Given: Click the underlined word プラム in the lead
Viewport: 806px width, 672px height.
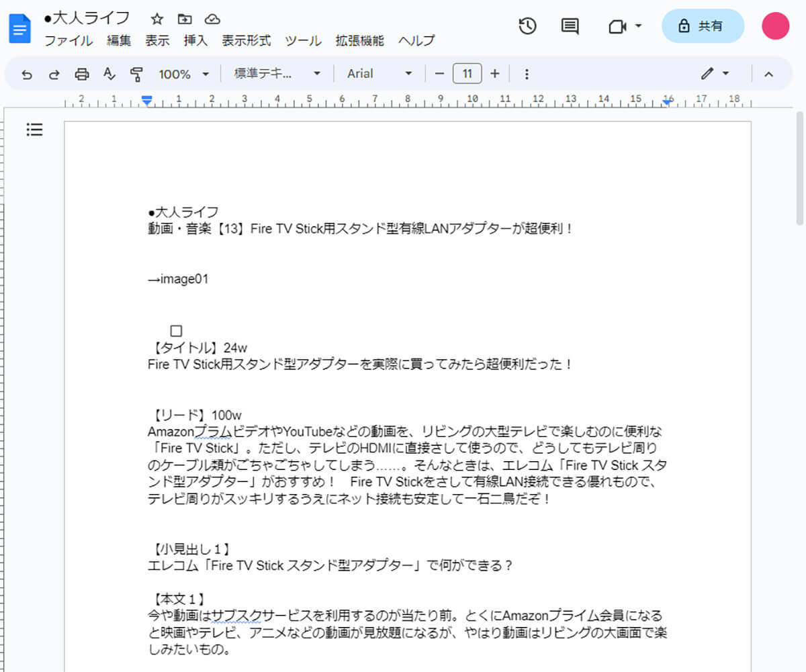Looking at the screenshot, I should tap(212, 431).
